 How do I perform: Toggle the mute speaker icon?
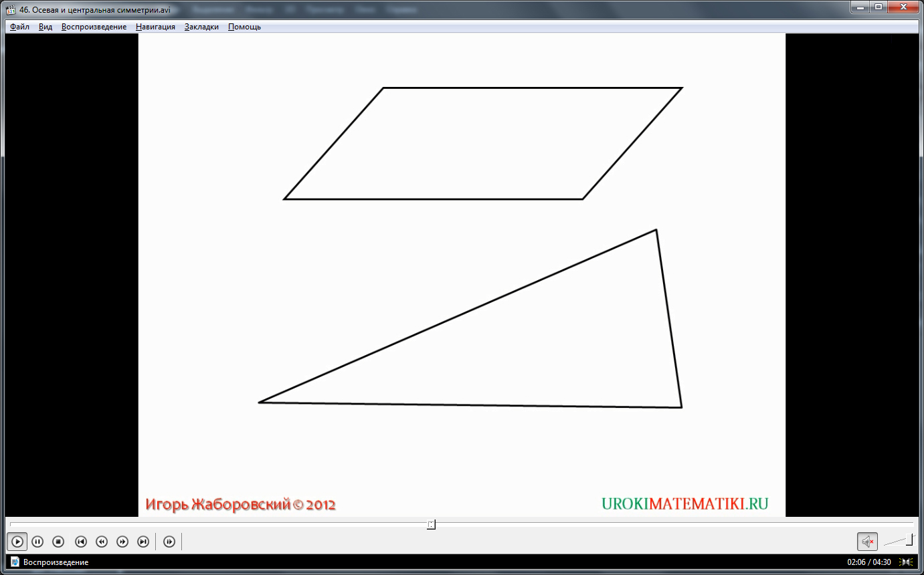tap(867, 542)
